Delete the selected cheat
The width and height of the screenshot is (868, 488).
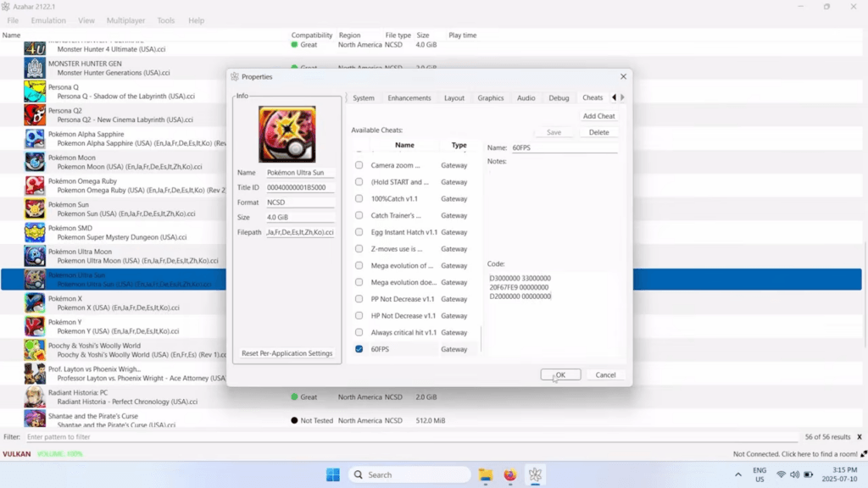598,132
